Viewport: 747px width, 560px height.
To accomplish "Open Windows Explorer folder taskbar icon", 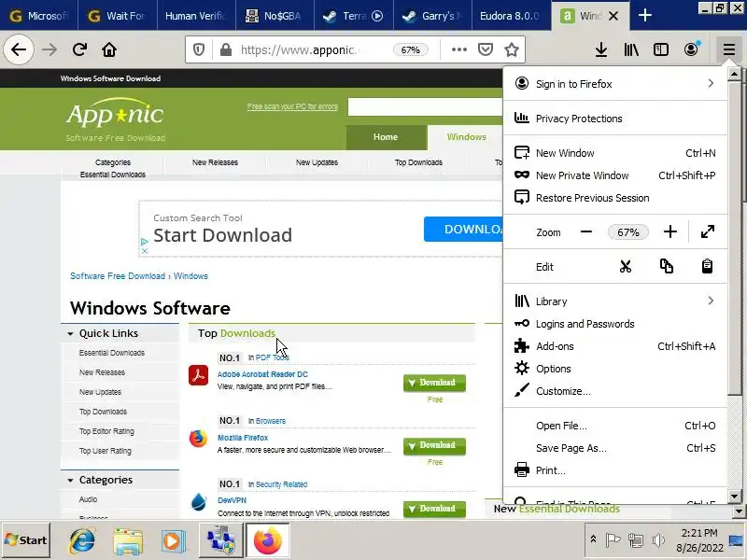I will [128, 541].
